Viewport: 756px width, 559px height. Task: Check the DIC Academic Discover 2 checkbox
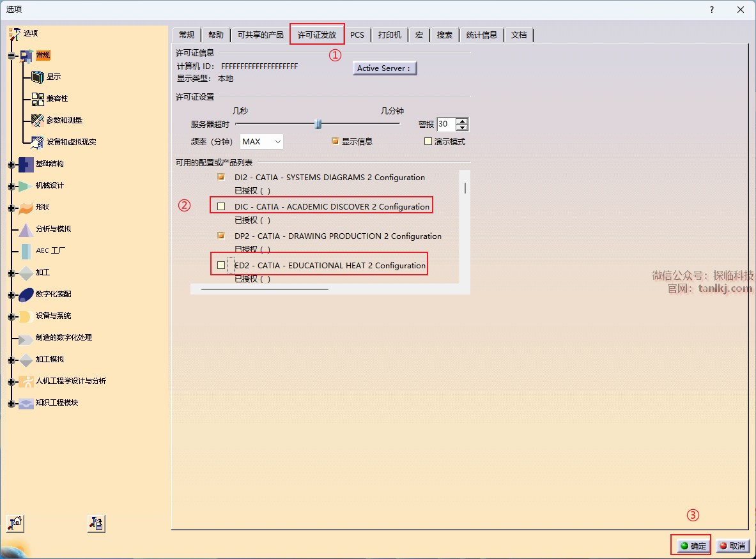221,206
